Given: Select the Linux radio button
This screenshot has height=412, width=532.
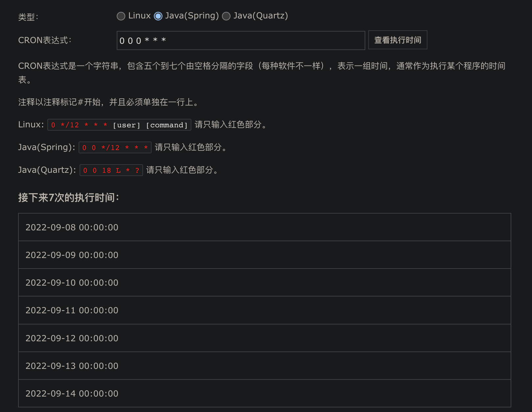Looking at the screenshot, I should (x=121, y=16).
